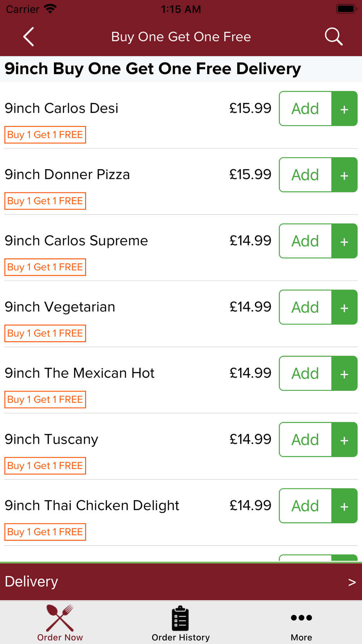Add 9inch The Mexican Hot to order
The height and width of the screenshot is (644, 362).
pos(306,373)
